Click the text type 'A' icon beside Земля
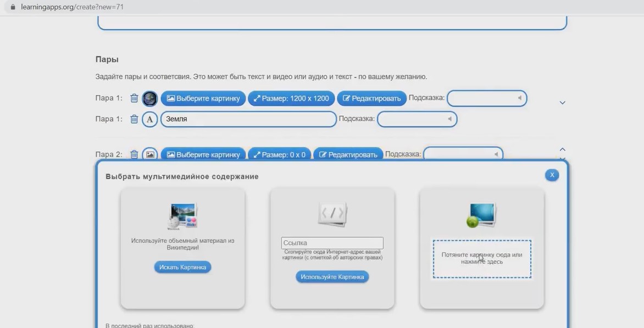 pos(150,119)
